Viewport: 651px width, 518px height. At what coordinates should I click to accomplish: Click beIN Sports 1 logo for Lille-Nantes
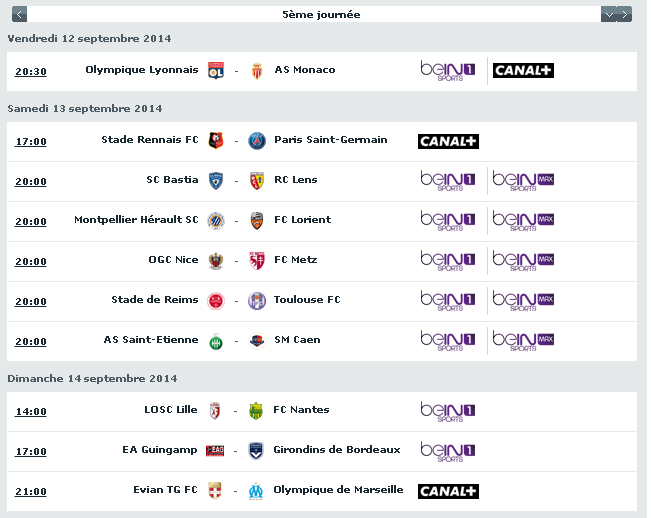(x=448, y=411)
